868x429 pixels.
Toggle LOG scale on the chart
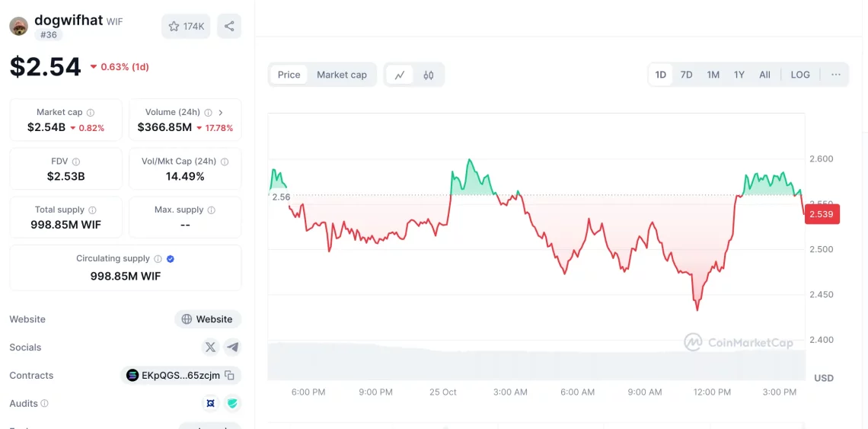tap(800, 75)
